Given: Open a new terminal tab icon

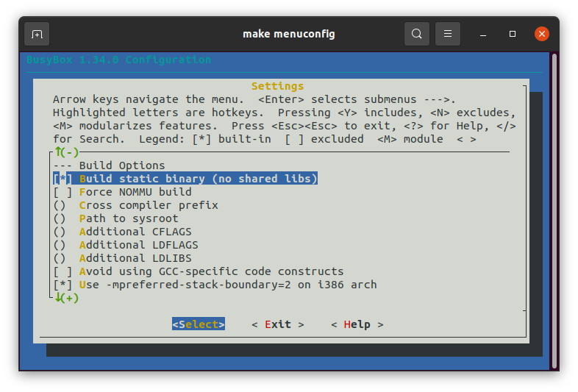Looking at the screenshot, I should [37, 35].
